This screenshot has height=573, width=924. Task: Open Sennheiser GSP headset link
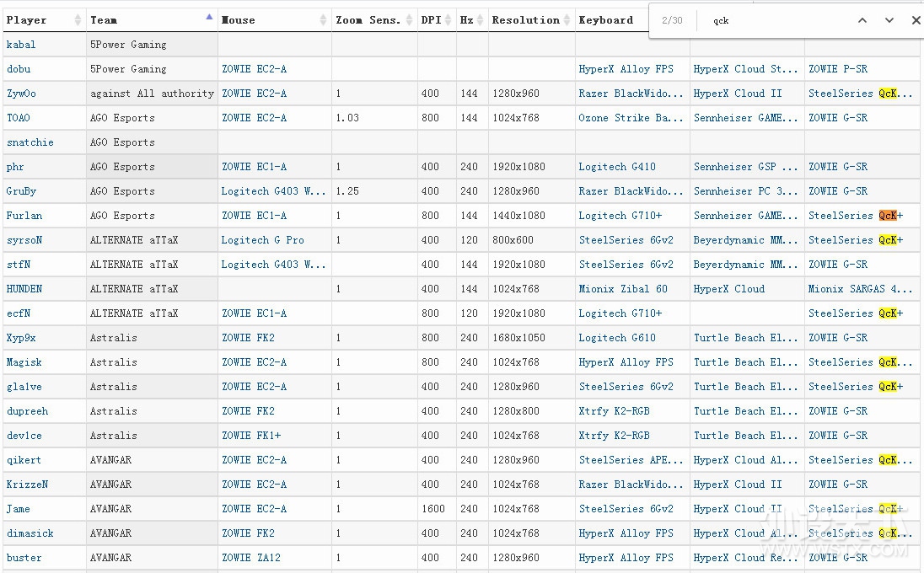pos(745,167)
